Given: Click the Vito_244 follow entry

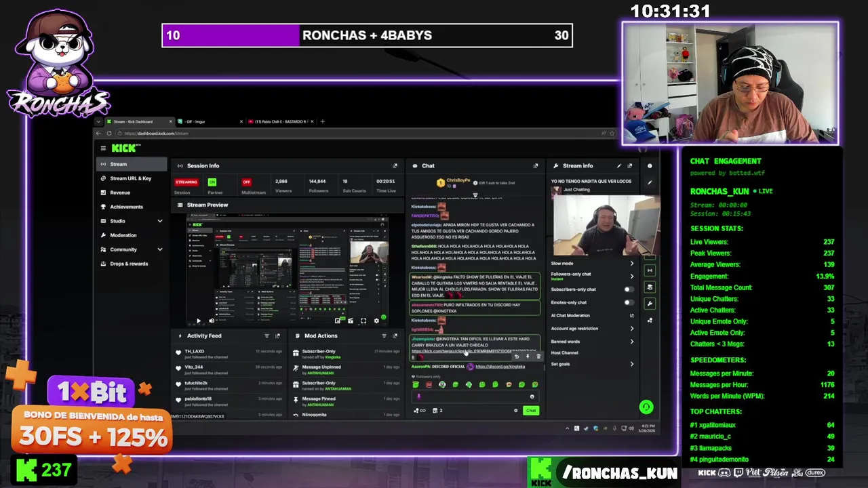Looking at the screenshot, I should pos(229,369).
